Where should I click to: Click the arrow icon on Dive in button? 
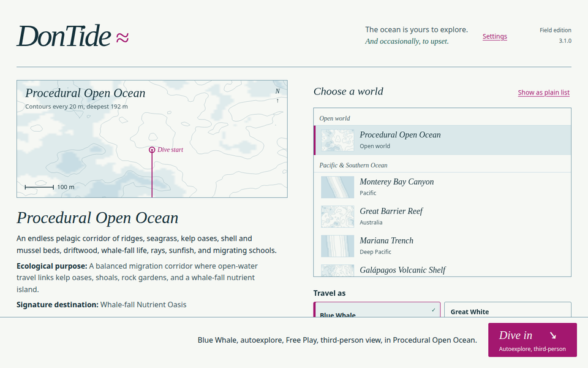(x=553, y=335)
